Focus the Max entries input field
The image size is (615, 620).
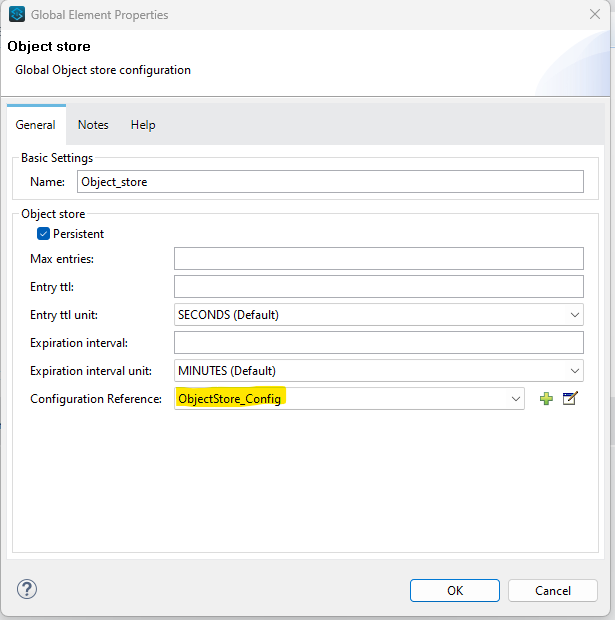(378, 259)
